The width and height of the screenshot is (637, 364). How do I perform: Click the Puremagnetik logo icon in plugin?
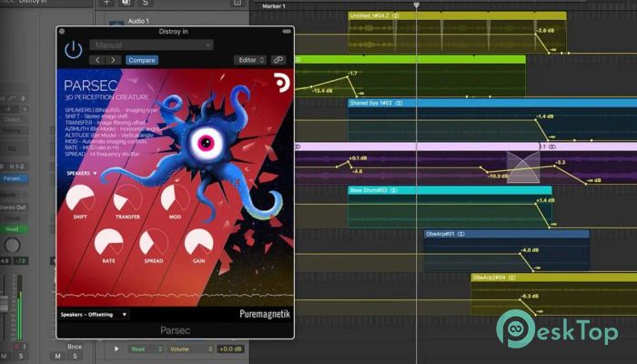(281, 83)
